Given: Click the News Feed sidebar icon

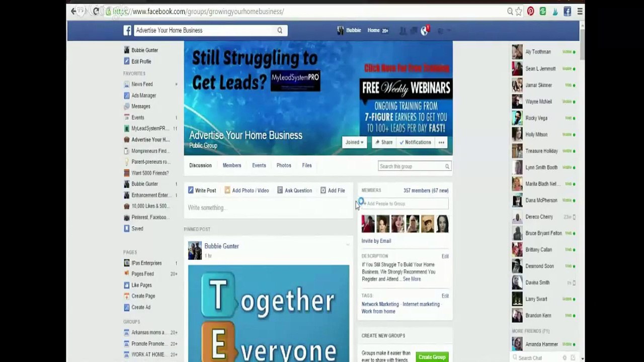Looking at the screenshot, I should (127, 84).
